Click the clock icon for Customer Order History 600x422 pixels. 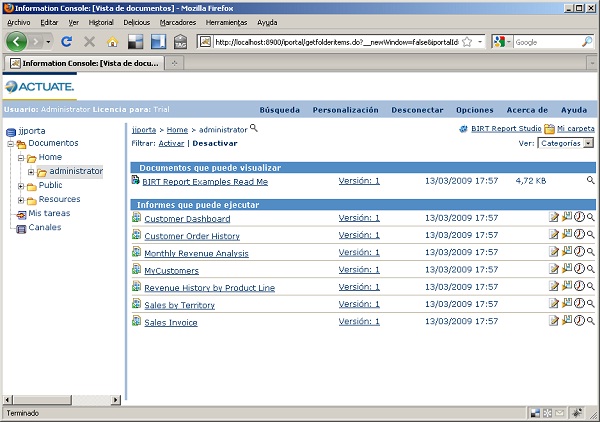(x=579, y=234)
